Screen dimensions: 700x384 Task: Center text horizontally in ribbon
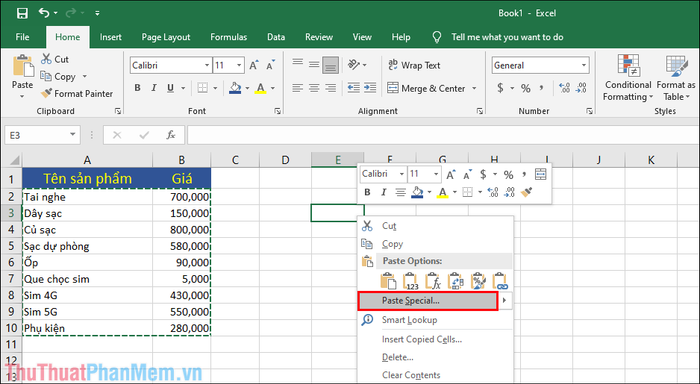coord(314,88)
